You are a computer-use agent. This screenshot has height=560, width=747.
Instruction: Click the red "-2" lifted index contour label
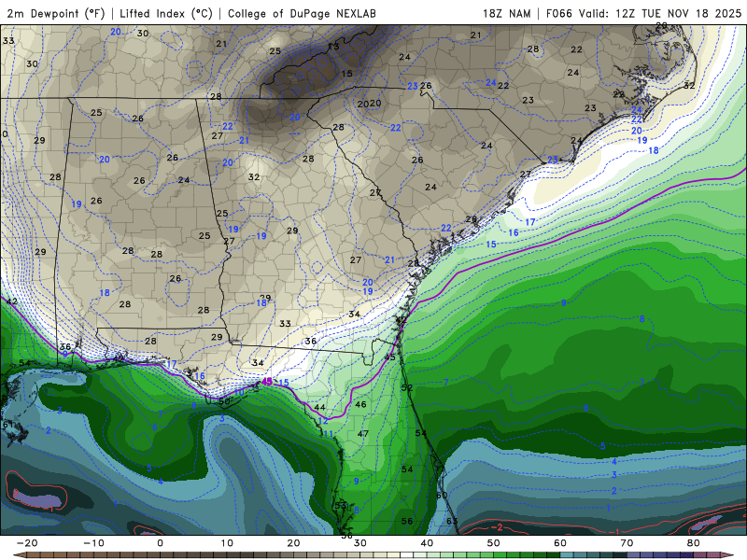[497, 527]
